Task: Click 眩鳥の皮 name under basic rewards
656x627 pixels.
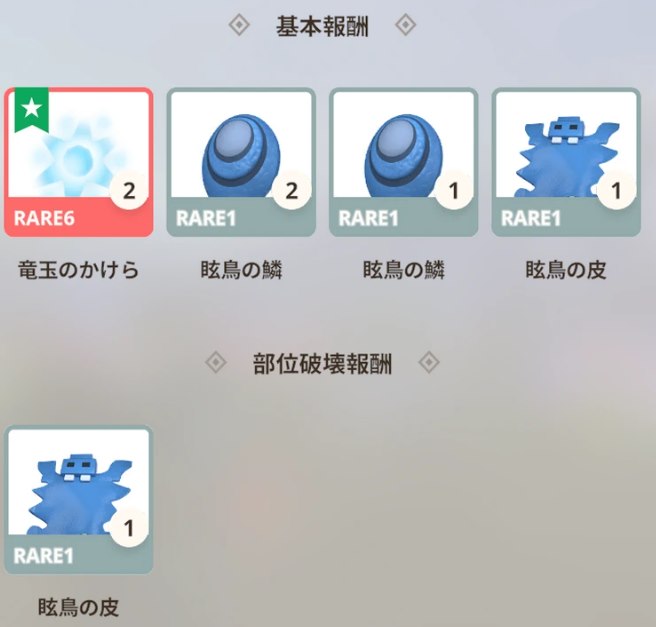Action: click(566, 270)
